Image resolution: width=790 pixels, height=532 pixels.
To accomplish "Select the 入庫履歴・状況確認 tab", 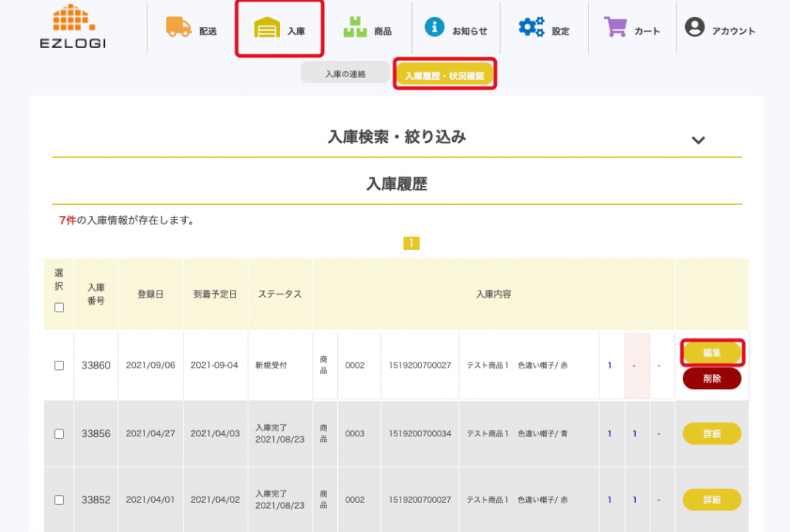I will point(444,76).
